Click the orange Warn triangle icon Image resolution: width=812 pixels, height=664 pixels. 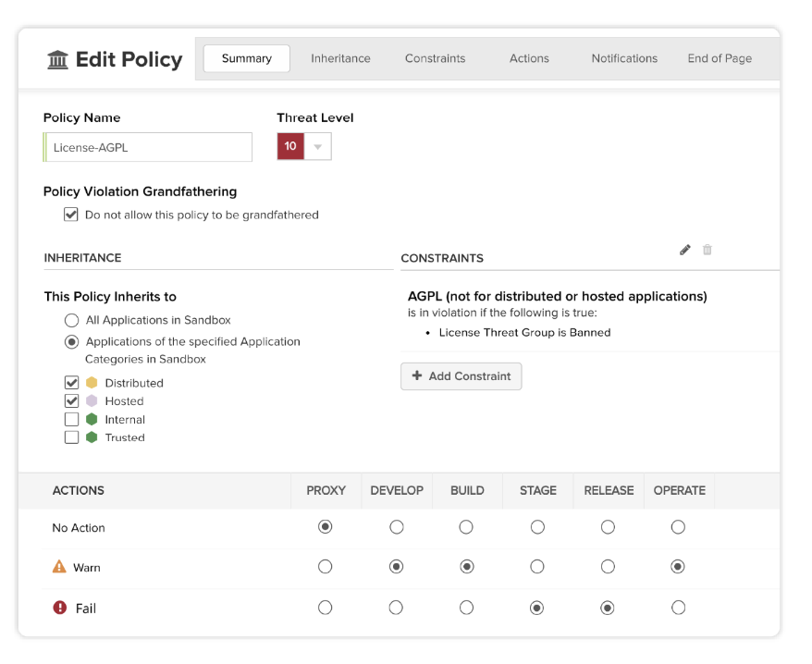60,567
